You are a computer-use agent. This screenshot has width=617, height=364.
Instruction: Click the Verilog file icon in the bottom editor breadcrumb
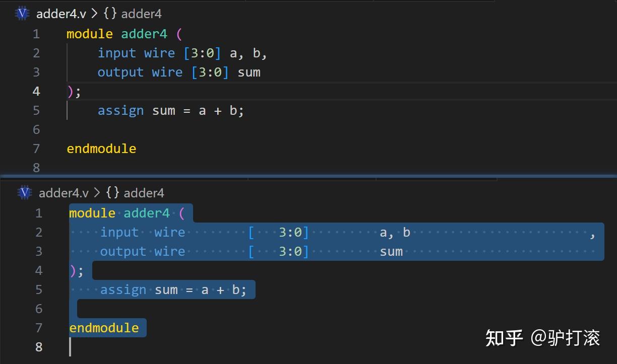[24, 193]
